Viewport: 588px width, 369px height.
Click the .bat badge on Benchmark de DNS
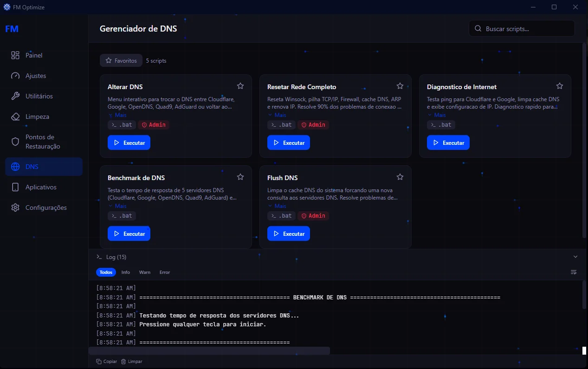122,216
